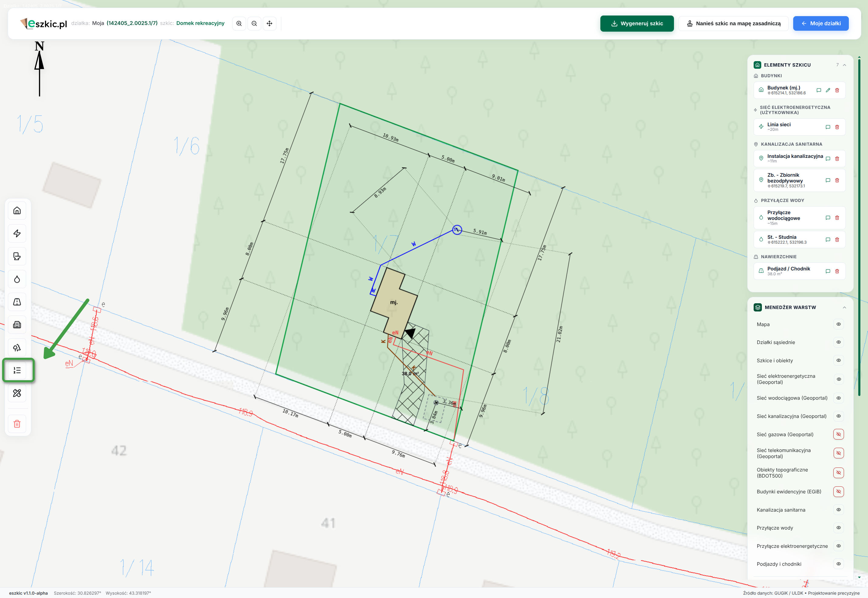Click the 10.93m dimension label
This screenshot has height=598, width=868.
click(390, 137)
